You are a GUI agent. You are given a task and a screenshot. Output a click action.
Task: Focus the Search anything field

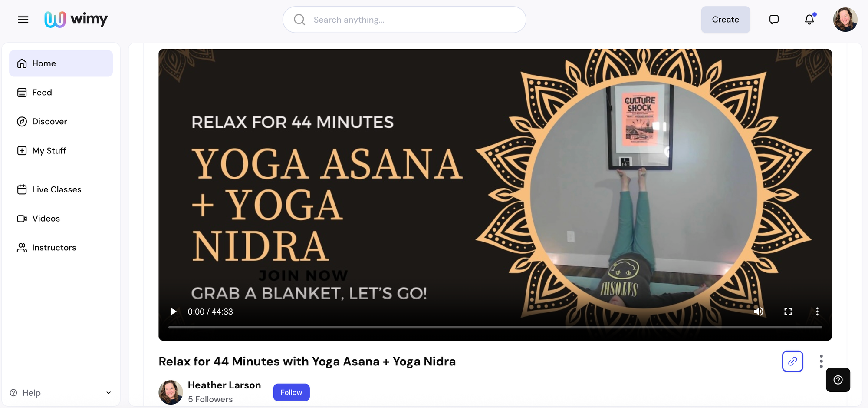click(404, 20)
